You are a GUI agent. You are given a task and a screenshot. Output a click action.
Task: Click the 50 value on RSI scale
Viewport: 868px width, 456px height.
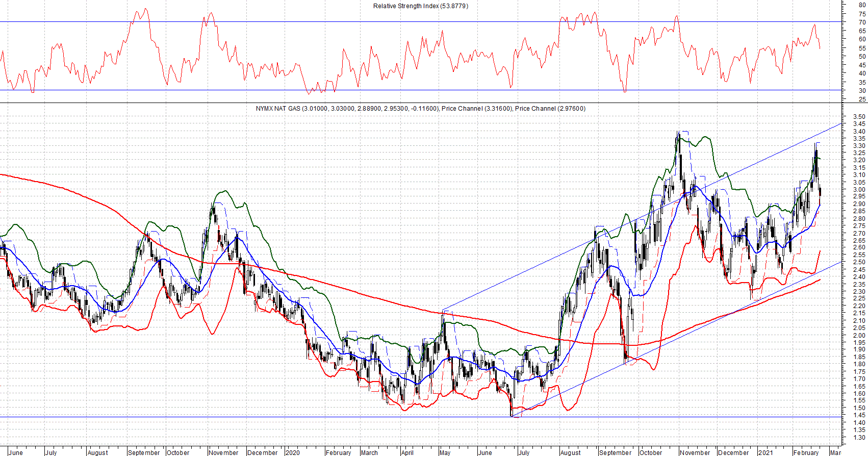click(x=862, y=57)
